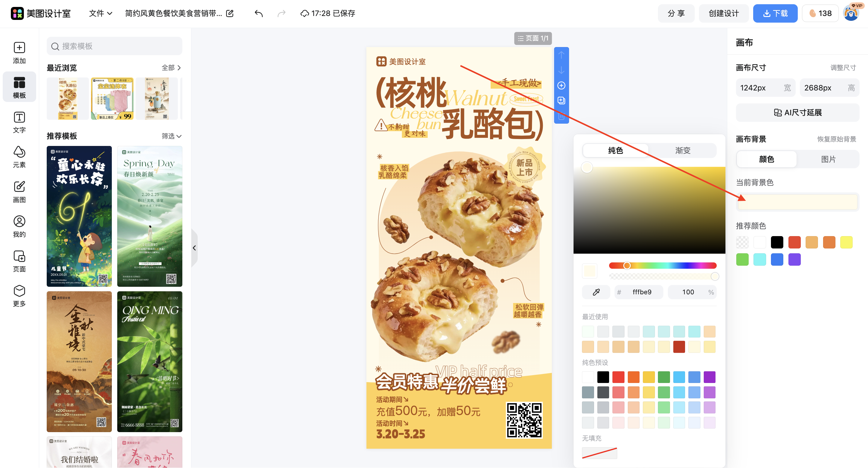Click the undo arrow in top bar
Viewport: 868px width, 468px height.
(259, 14)
